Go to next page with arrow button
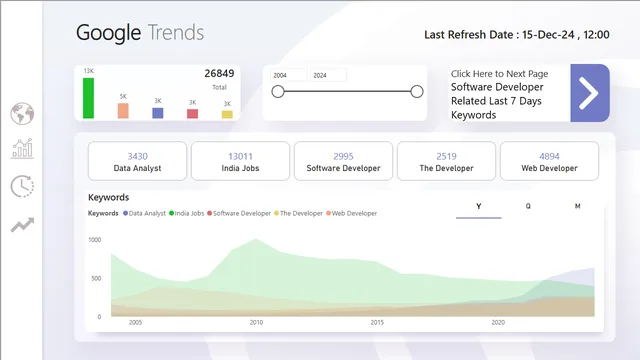 [590, 93]
